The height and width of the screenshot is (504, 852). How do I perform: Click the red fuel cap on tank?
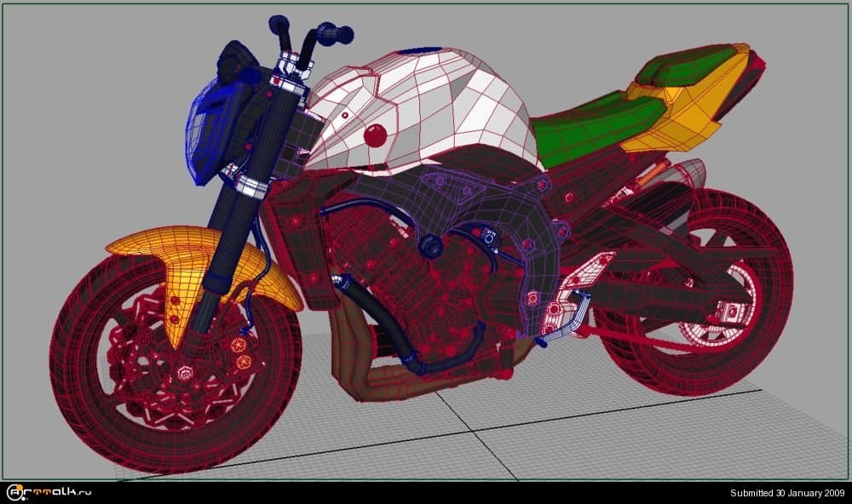[x=374, y=135]
